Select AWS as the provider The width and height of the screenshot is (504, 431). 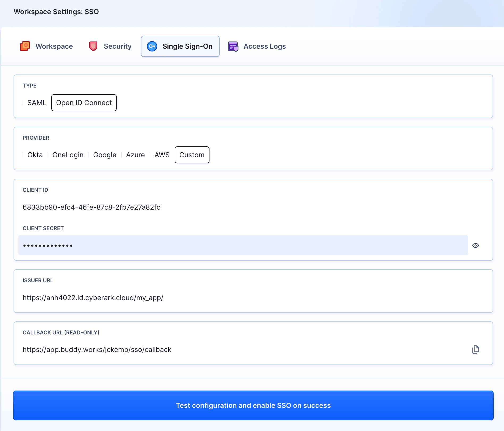tap(162, 155)
